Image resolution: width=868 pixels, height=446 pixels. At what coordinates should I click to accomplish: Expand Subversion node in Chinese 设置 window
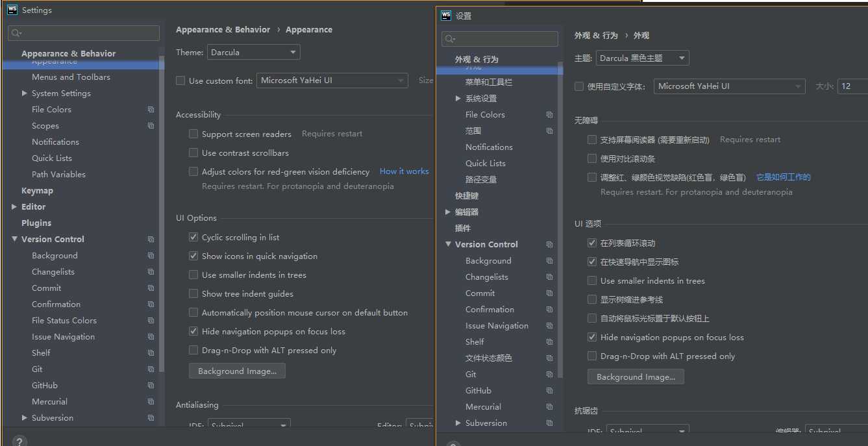(x=458, y=423)
